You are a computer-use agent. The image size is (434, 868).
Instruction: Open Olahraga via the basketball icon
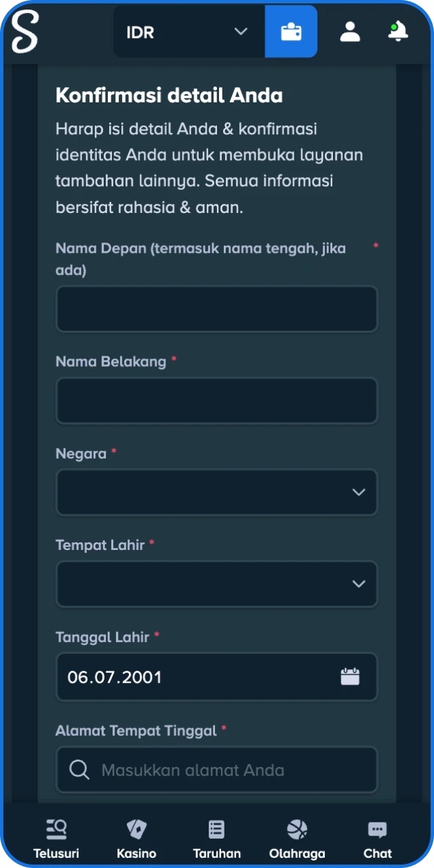pos(296,827)
